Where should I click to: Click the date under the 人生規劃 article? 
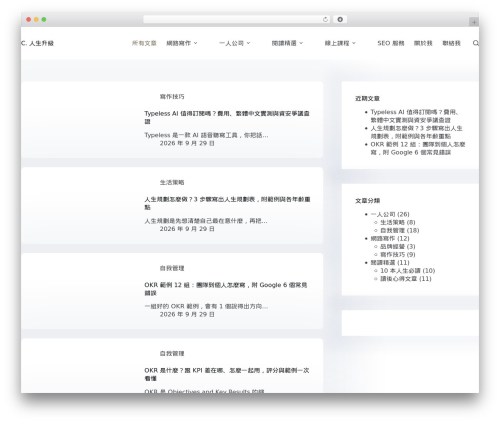point(187,229)
